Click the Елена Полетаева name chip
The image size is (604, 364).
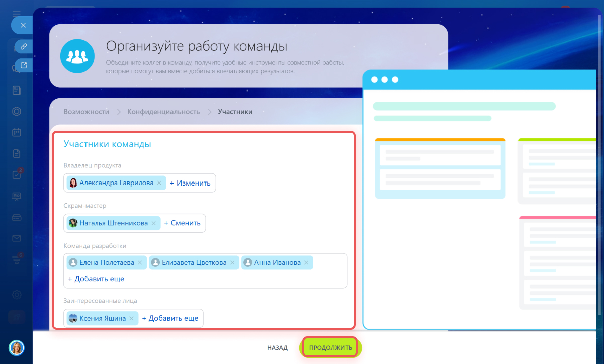pos(107,262)
